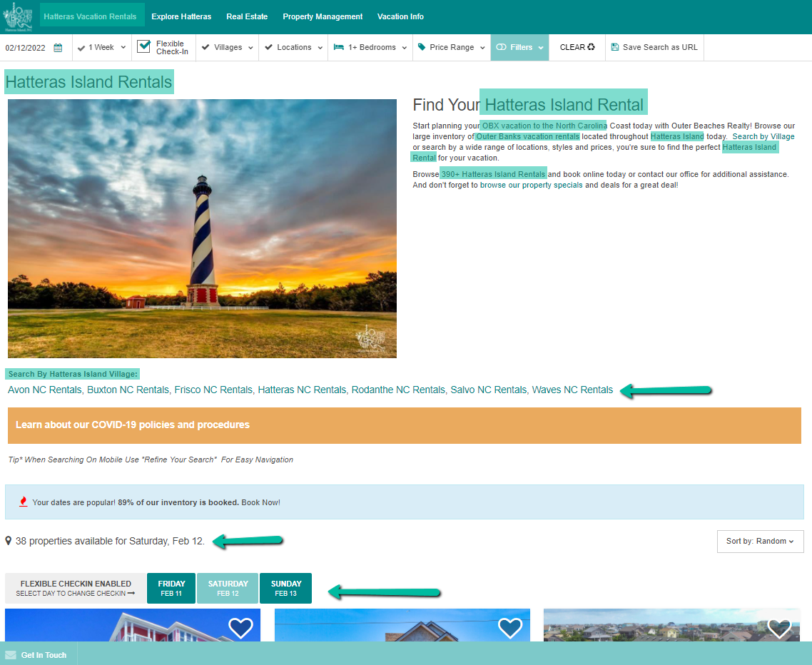Click the recycle icon in the CLEAR button
Viewport: 812px width, 665px height.
pos(591,47)
